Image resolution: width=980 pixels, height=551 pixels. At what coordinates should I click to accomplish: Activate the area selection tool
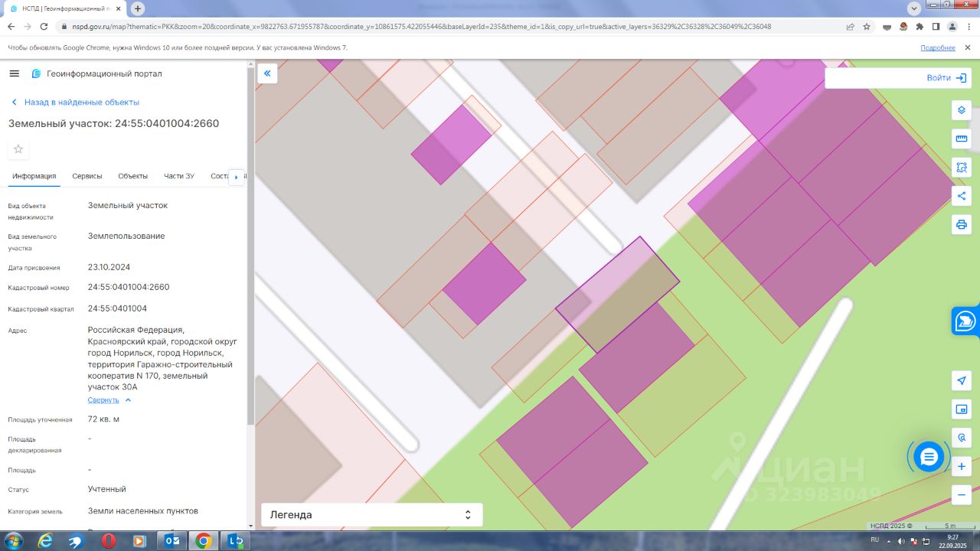coord(961,167)
